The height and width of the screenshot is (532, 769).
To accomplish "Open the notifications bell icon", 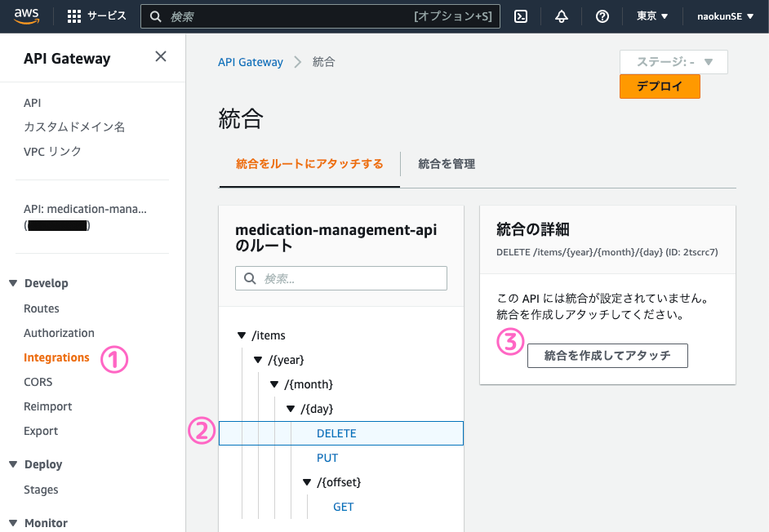I will click(x=562, y=16).
